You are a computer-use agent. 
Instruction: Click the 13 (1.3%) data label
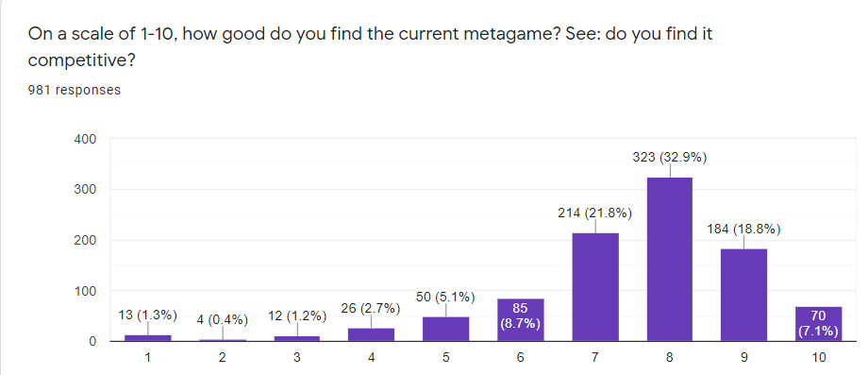pos(148,315)
